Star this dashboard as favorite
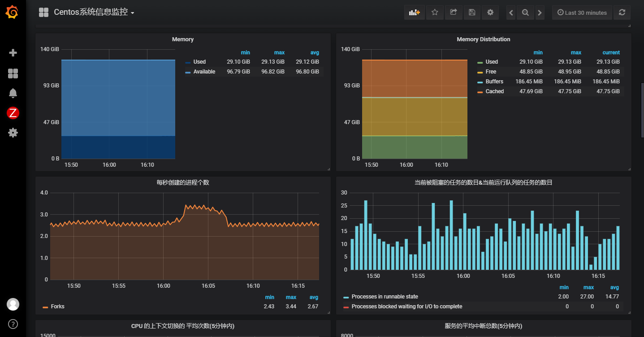Screen dimensions: 644x337 coord(434,13)
